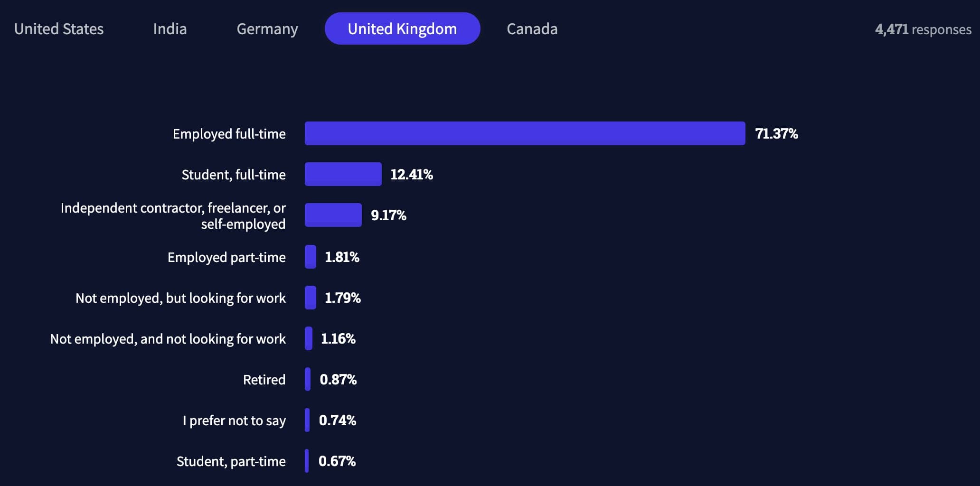Click the 'Employed full-time' category label
Image resolution: width=980 pixels, height=486 pixels.
tap(229, 134)
